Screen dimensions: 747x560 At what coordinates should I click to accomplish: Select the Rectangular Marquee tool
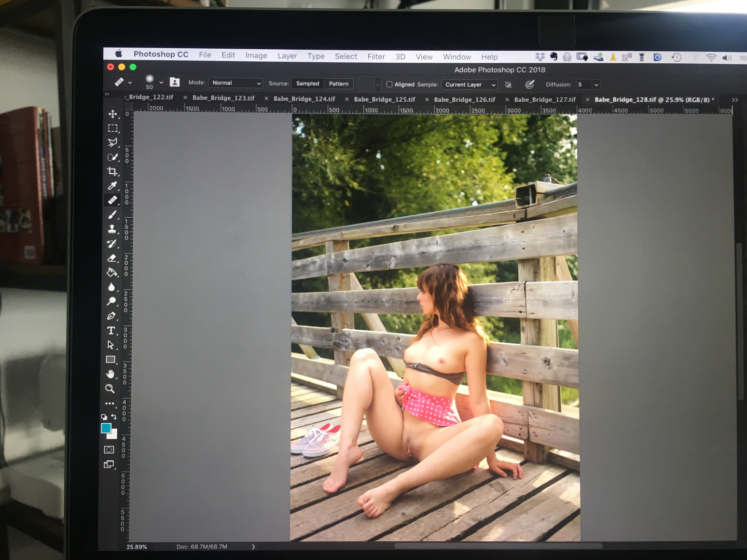click(113, 128)
